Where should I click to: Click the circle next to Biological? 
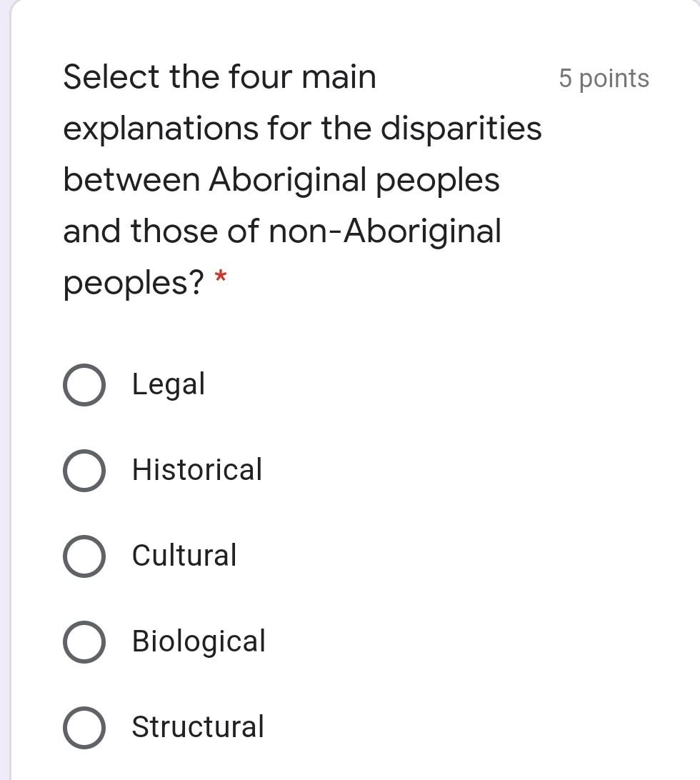click(x=84, y=641)
